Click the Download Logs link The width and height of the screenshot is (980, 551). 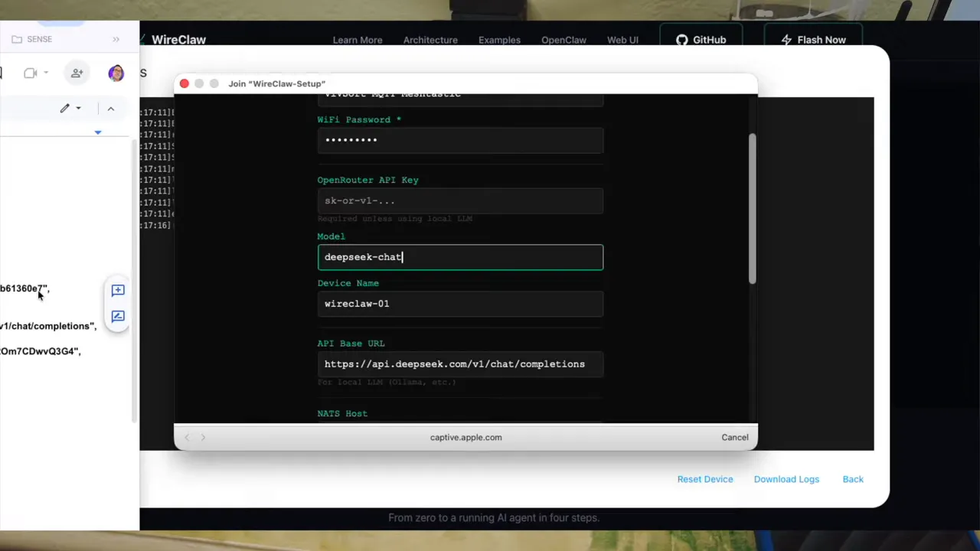786,479
